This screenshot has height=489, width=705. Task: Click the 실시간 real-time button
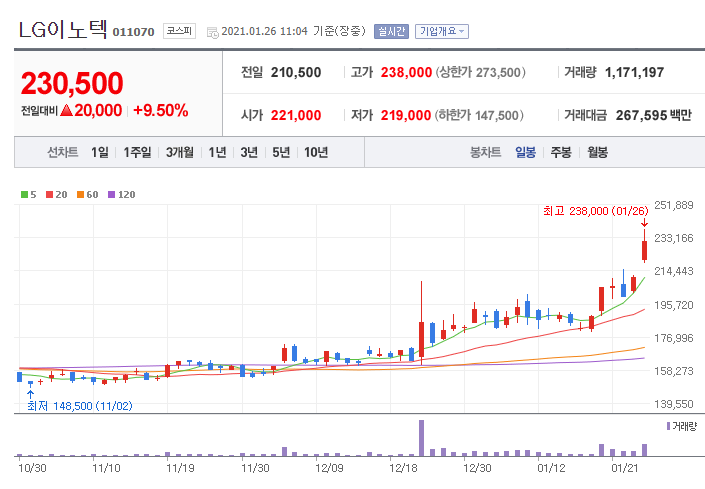click(391, 31)
